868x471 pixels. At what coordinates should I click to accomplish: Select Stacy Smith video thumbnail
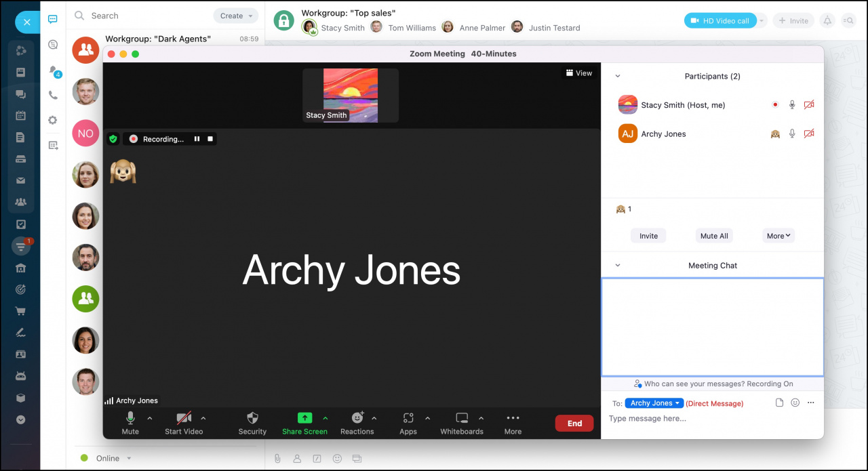[351, 96]
